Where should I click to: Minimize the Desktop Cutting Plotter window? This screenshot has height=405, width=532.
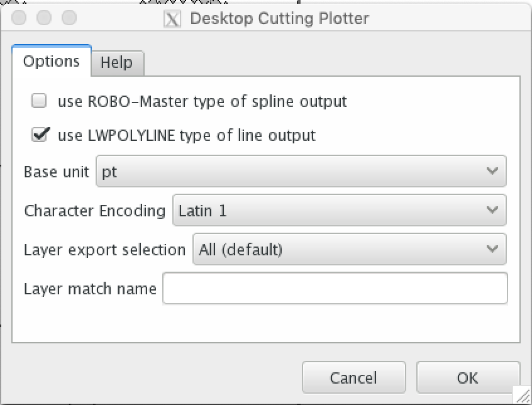[x=43, y=18]
